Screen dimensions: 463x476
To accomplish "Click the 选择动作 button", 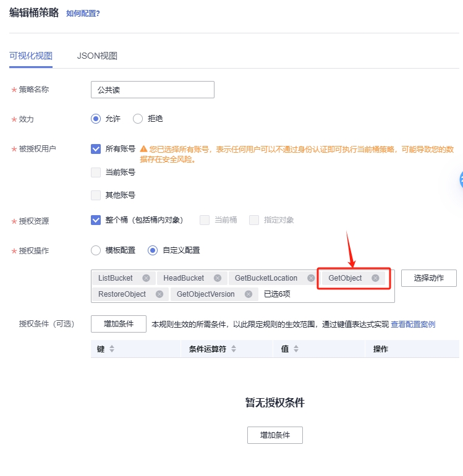I will coord(429,278).
